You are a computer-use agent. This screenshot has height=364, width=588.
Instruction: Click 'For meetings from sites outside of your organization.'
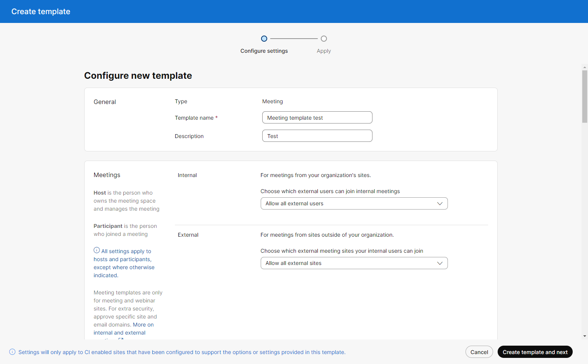coord(327,235)
